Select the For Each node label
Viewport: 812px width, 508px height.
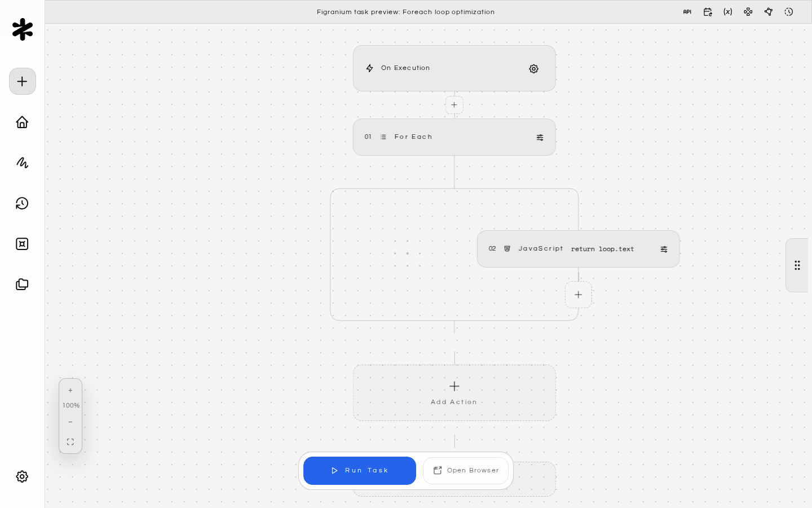(413, 137)
